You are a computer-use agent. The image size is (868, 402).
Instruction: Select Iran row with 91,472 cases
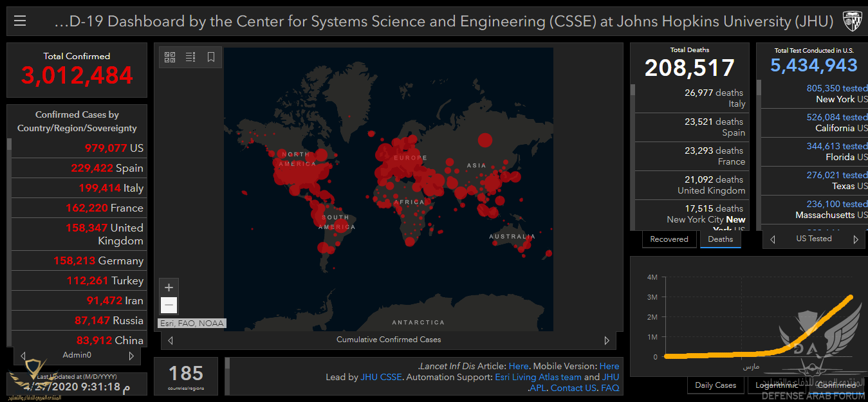(79, 300)
